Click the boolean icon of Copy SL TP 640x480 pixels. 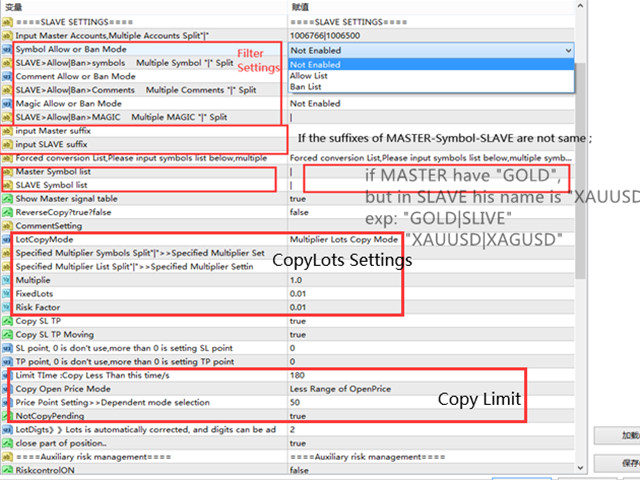[x=7, y=321]
